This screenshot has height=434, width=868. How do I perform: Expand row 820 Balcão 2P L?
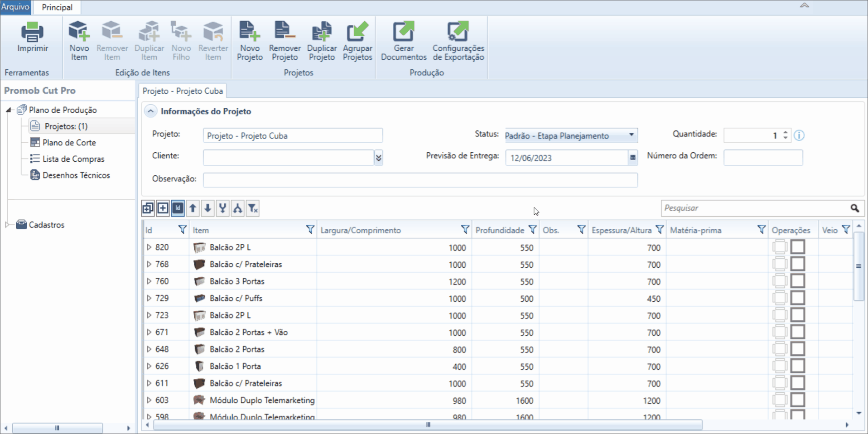pos(149,247)
